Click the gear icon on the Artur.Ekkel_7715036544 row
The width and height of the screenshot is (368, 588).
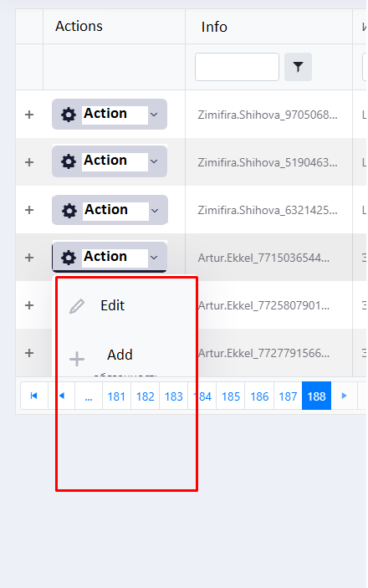coord(69,258)
